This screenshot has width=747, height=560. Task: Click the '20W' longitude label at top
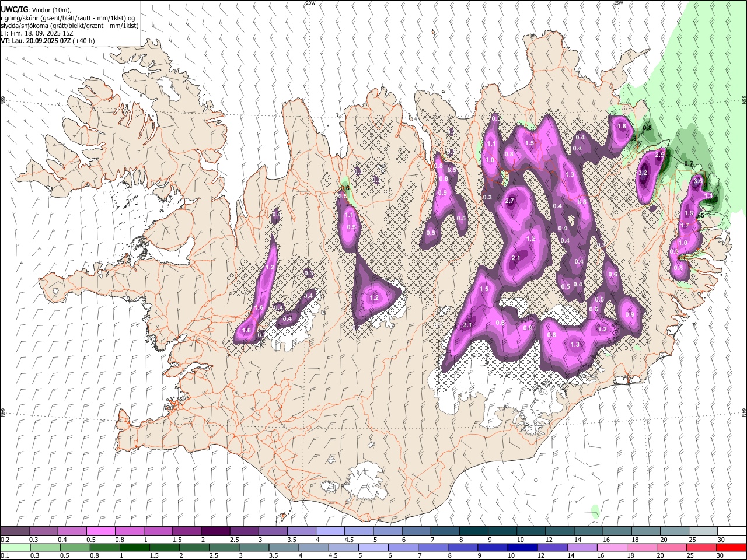(x=310, y=3)
